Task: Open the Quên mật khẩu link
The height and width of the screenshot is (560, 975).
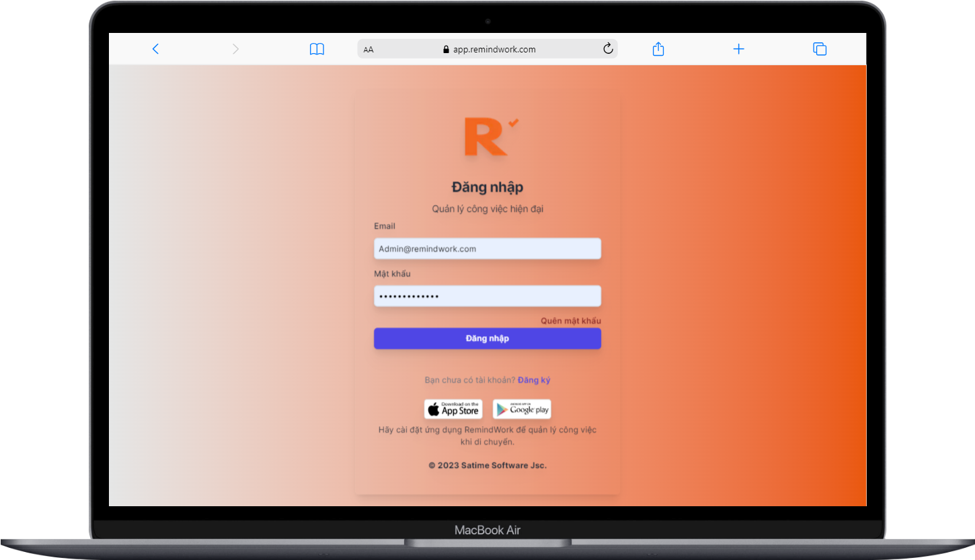Action: pyautogui.click(x=570, y=321)
